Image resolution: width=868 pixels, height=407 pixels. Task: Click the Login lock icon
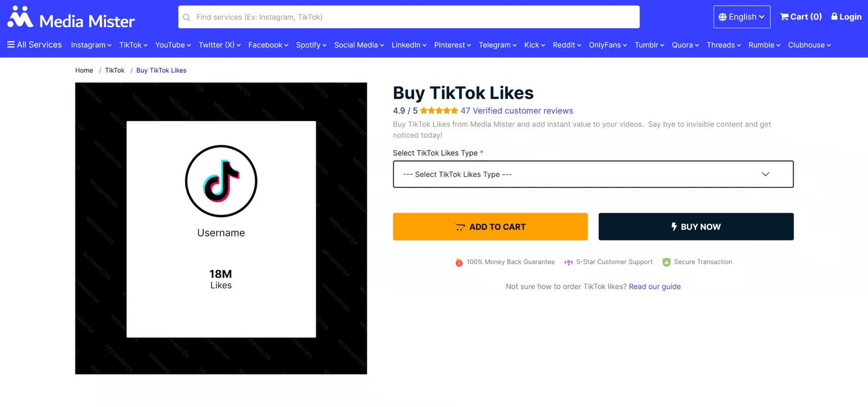tap(834, 16)
